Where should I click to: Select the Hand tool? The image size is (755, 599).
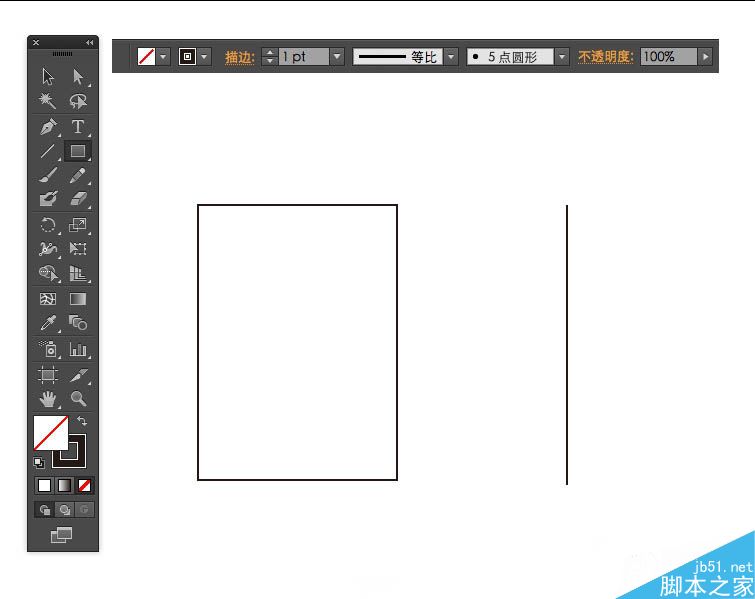(48, 399)
